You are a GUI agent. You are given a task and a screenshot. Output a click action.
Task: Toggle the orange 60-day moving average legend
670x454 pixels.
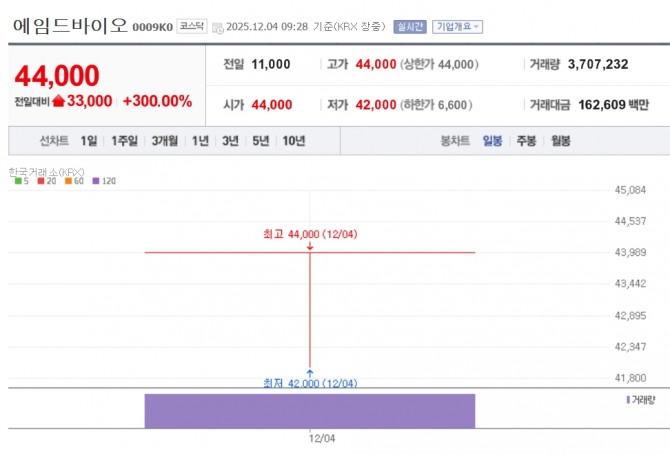[70, 181]
